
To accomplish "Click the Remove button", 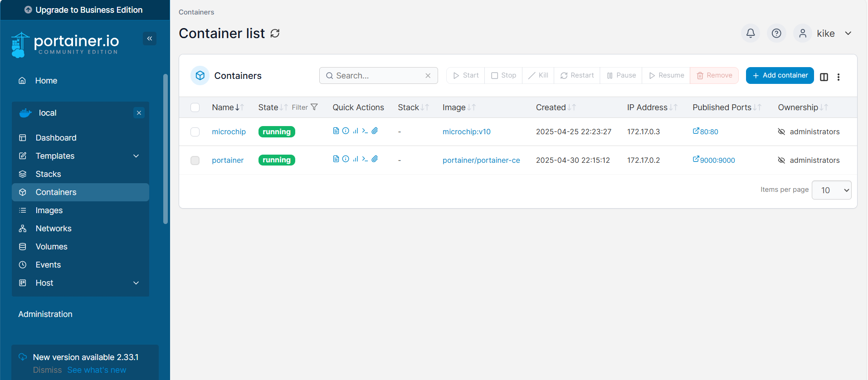I will coord(714,75).
